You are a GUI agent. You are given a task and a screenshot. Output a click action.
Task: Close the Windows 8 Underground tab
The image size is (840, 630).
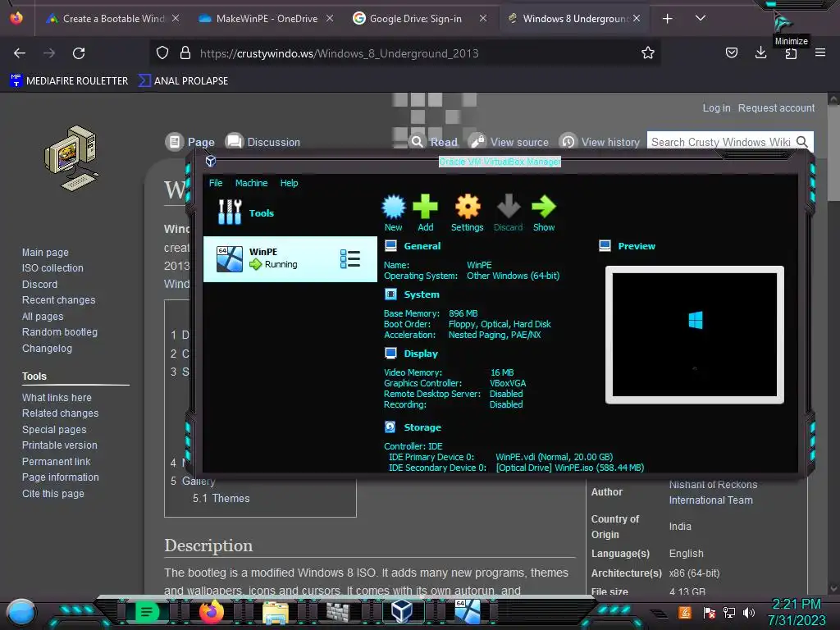[x=636, y=18]
